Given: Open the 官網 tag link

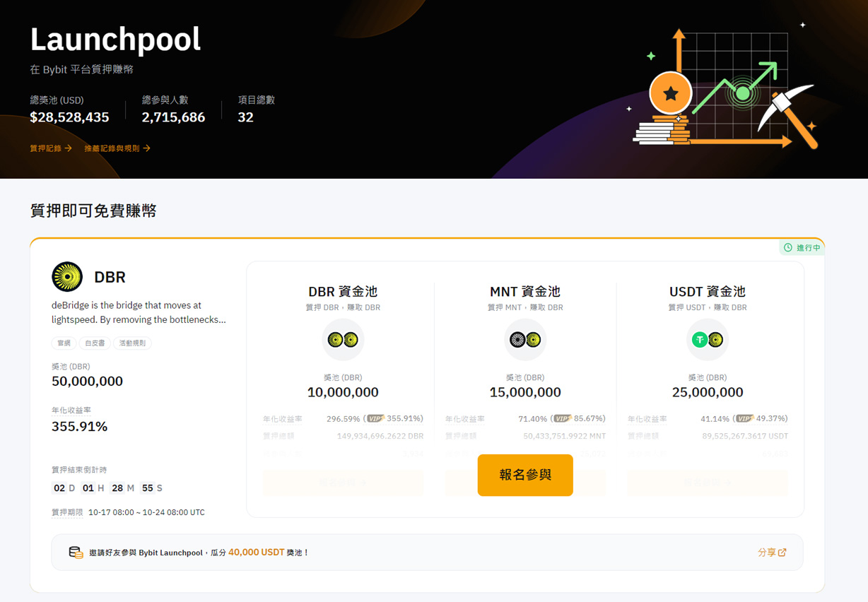Looking at the screenshot, I should [x=64, y=343].
